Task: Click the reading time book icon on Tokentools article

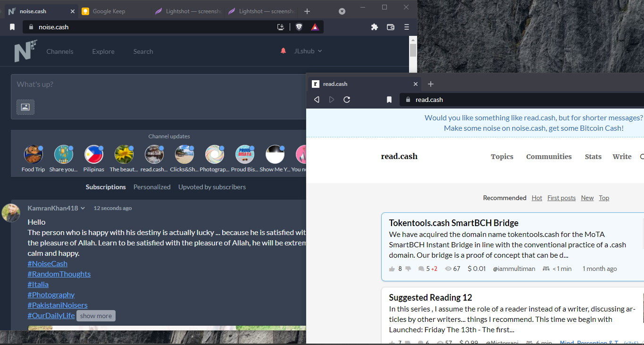Action: 546,269
